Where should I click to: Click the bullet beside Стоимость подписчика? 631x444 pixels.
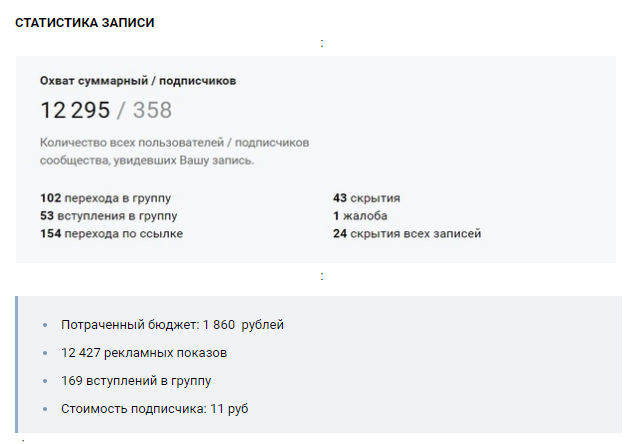coord(45,409)
